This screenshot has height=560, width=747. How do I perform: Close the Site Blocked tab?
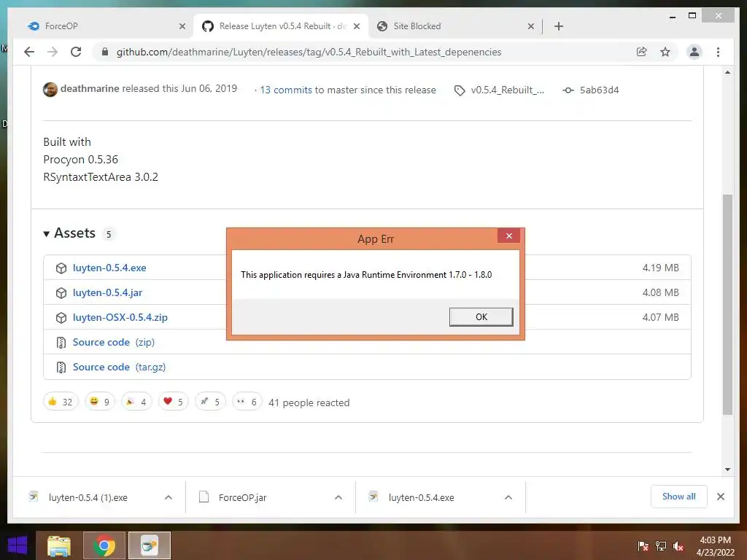pos(531,26)
